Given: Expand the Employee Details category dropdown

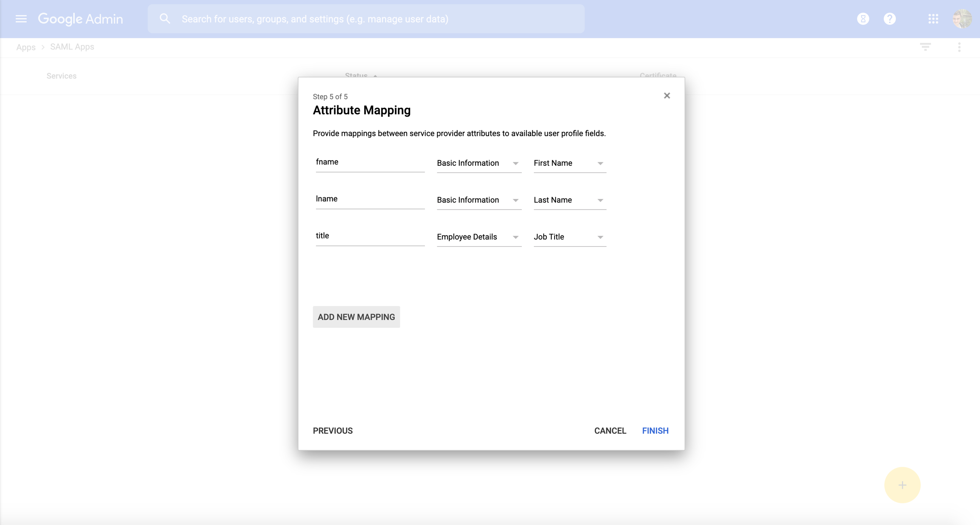Looking at the screenshot, I should (479, 237).
